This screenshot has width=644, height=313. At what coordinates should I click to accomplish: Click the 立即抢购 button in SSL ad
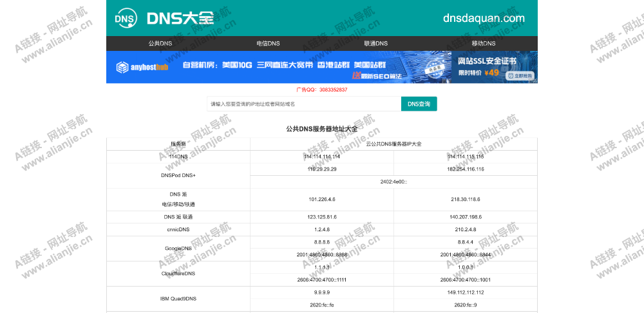(x=520, y=75)
